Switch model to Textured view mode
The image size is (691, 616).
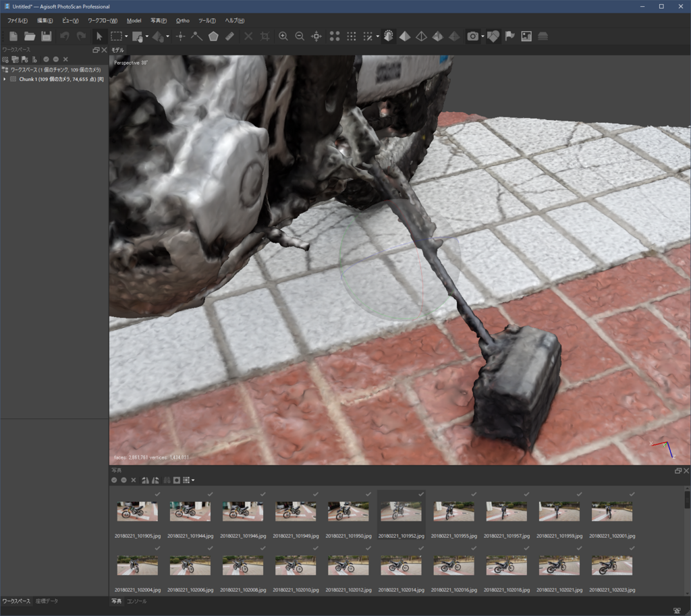pos(437,36)
